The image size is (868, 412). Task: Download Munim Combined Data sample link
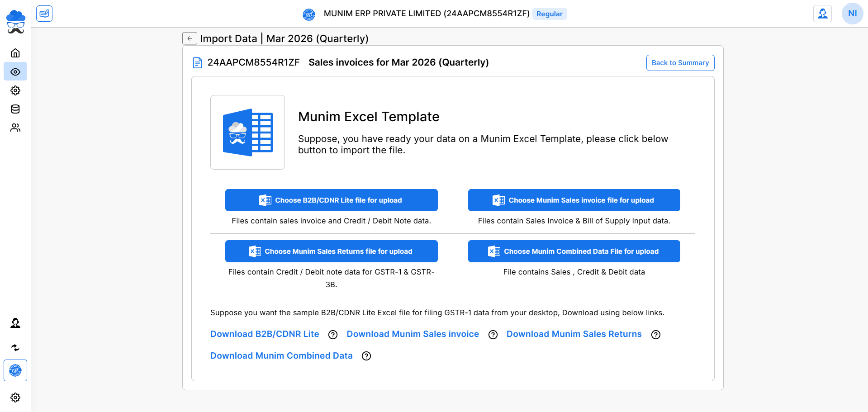(x=281, y=356)
